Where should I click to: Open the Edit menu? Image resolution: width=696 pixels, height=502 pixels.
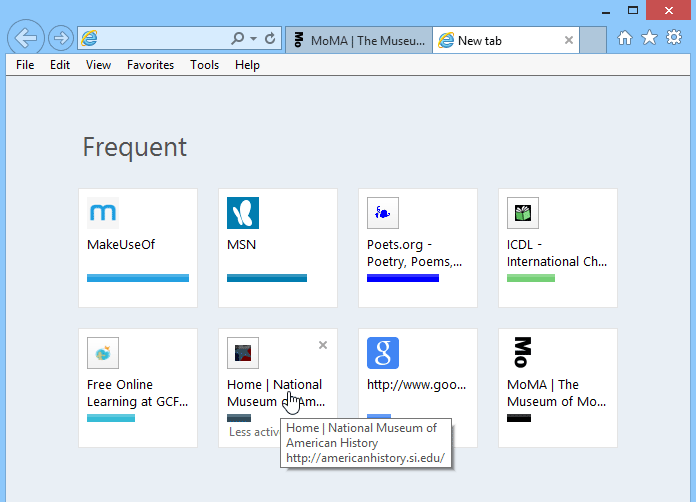click(60, 65)
